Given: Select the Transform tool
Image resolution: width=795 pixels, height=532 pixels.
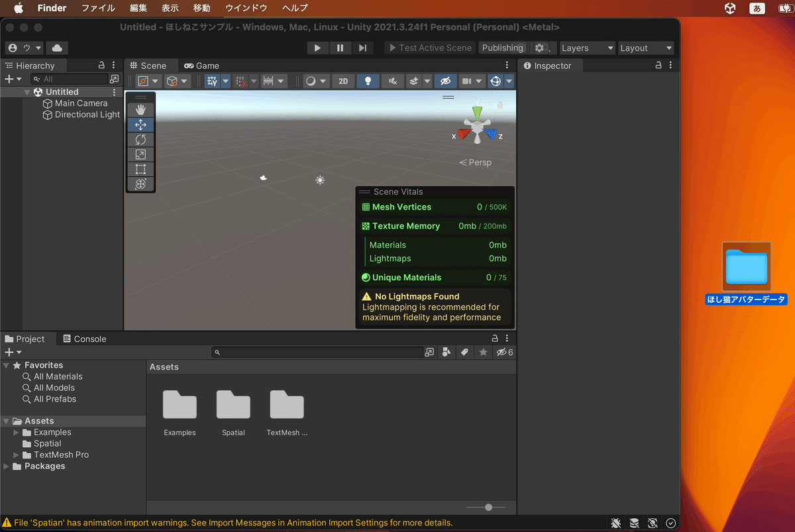Looking at the screenshot, I should tap(140, 184).
